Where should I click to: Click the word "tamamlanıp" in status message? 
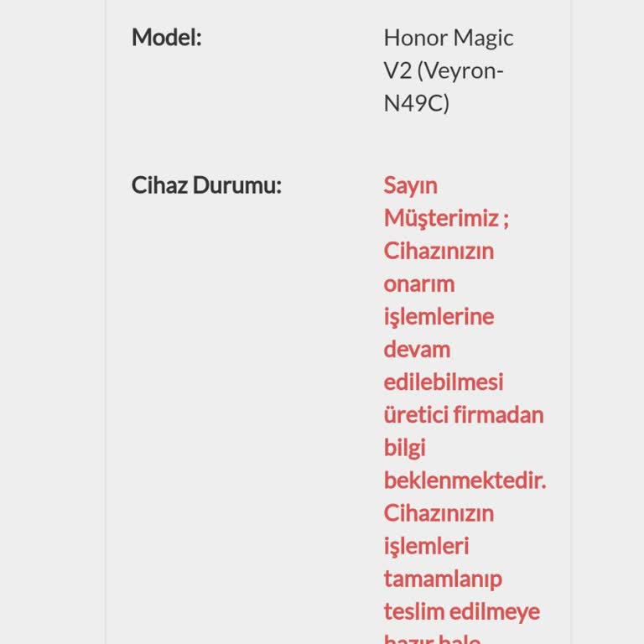pos(442,579)
